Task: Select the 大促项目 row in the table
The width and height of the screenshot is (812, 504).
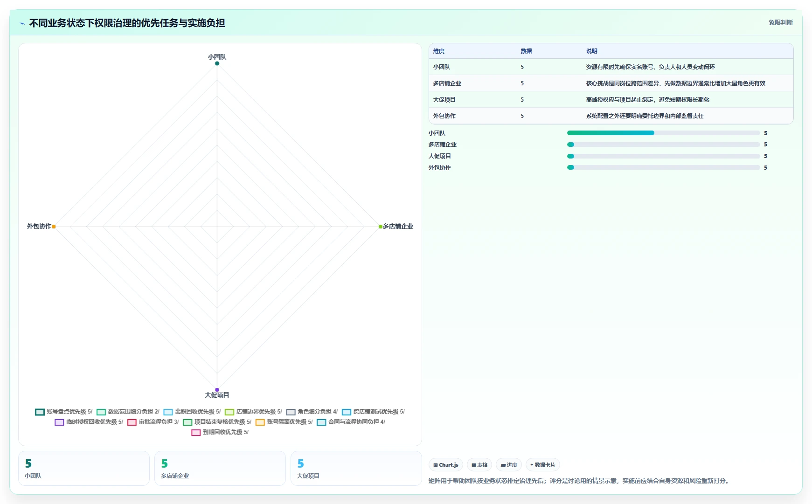Action: point(611,100)
